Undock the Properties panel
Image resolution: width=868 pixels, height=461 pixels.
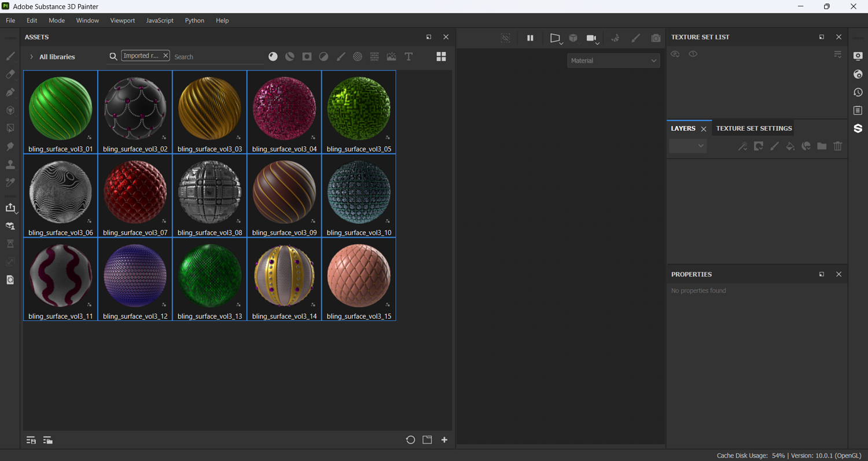coord(822,274)
